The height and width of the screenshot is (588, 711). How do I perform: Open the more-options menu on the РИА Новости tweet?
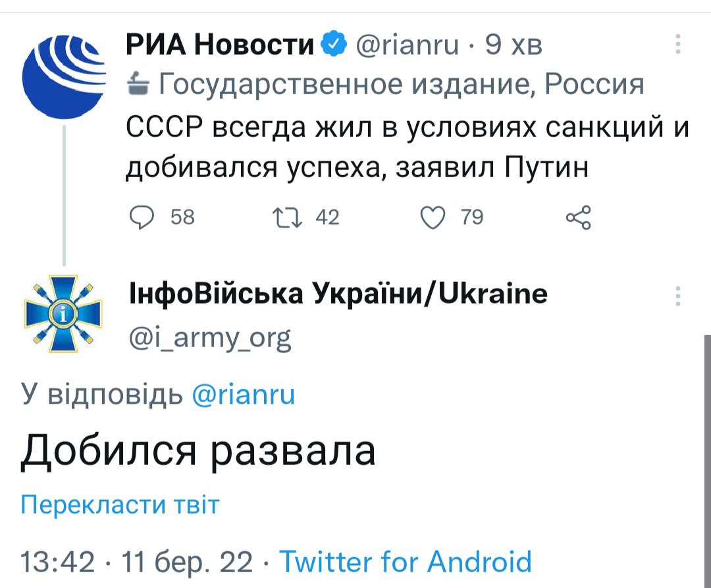[677, 45]
